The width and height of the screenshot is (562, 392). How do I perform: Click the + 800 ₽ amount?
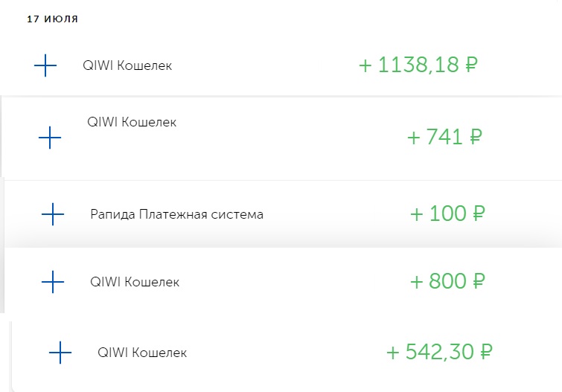click(447, 281)
